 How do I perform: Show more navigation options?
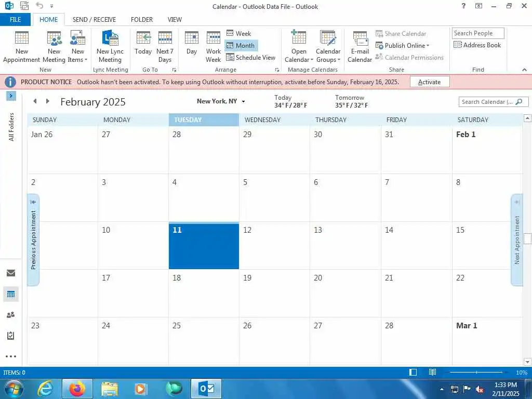pos(11,356)
